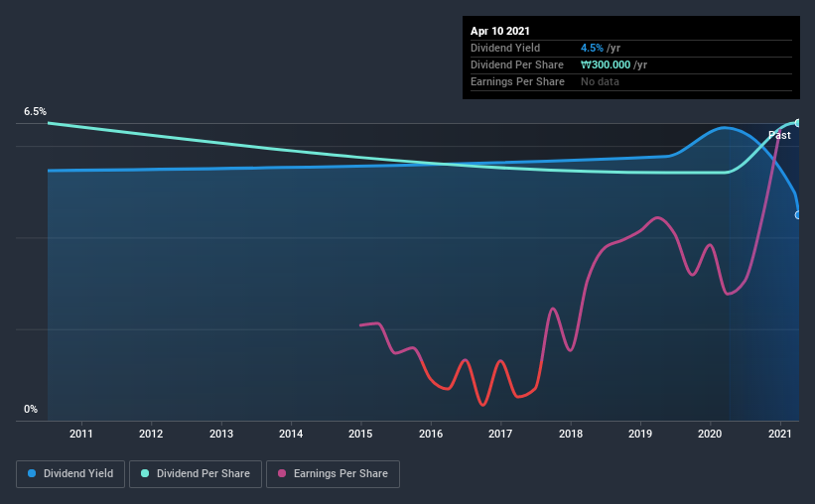
Task: Select the 2015 label on the x-axis
Action: click(360, 434)
